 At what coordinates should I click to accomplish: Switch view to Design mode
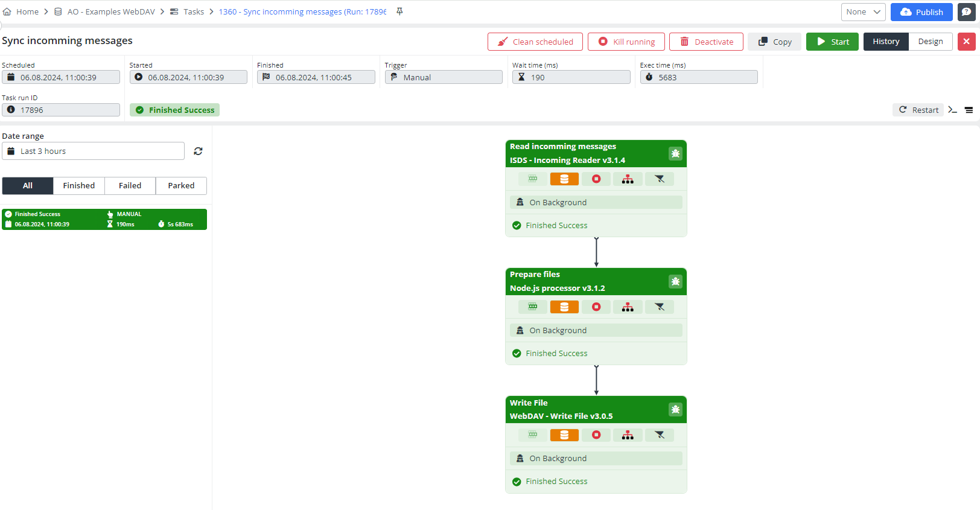[930, 42]
